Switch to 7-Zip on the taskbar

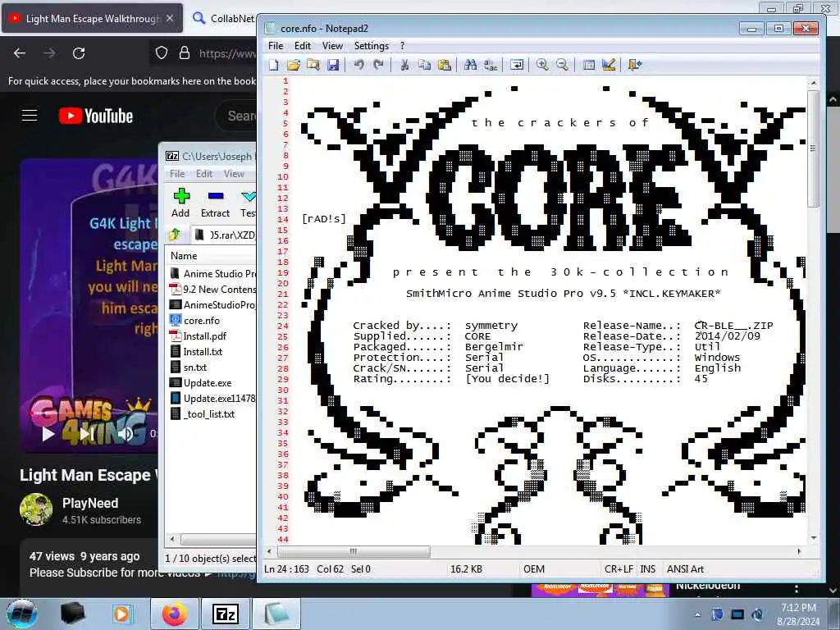[x=226, y=614]
